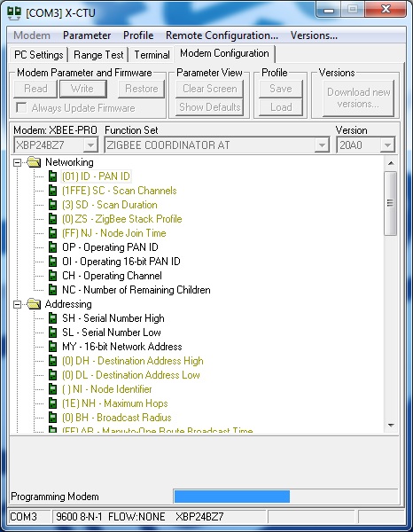413x532 pixels.
Task: Click Download new versions button
Action: click(358, 98)
